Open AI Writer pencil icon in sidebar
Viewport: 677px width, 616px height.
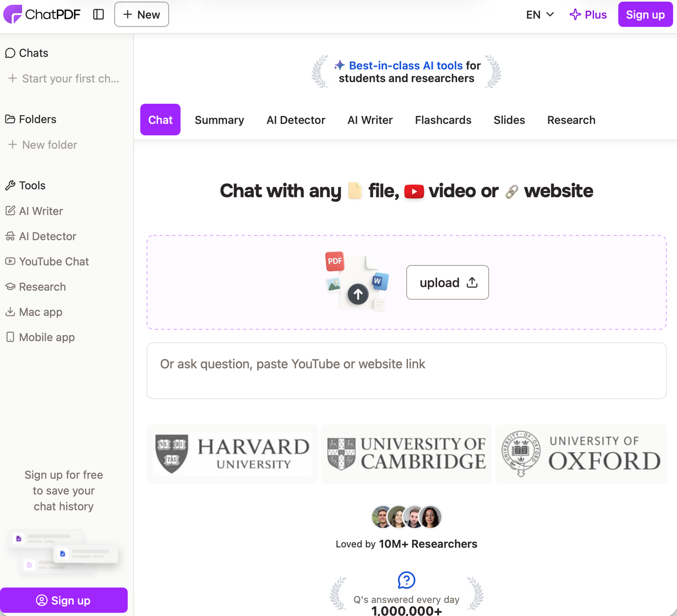[x=10, y=211]
